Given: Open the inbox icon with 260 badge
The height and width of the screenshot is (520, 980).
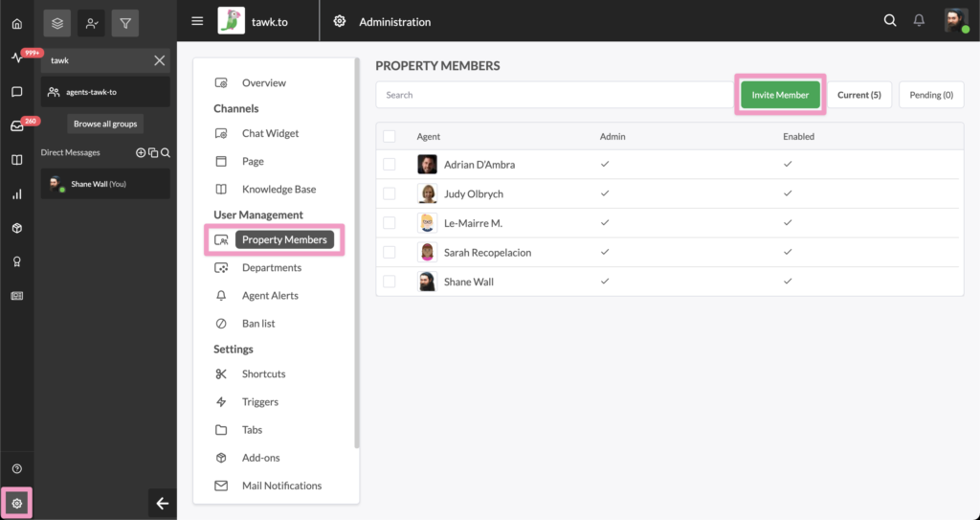Looking at the screenshot, I should (17, 126).
